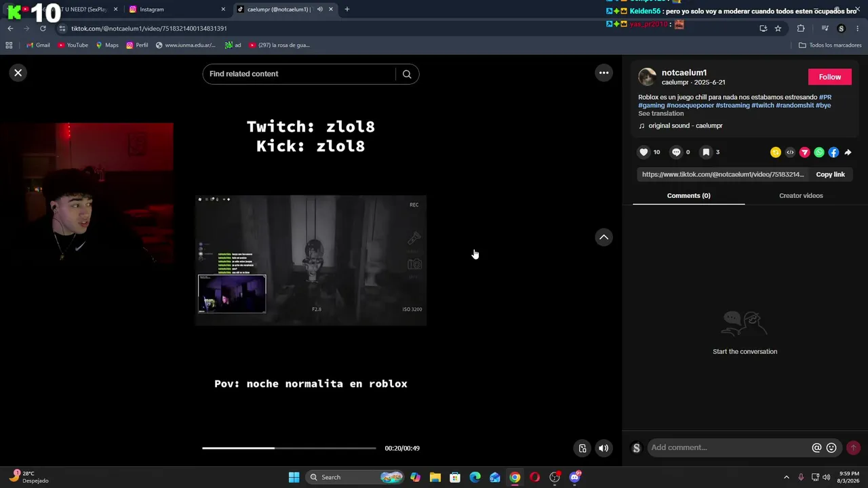
Task: Focus the Find related content search box
Action: [x=298, y=74]
